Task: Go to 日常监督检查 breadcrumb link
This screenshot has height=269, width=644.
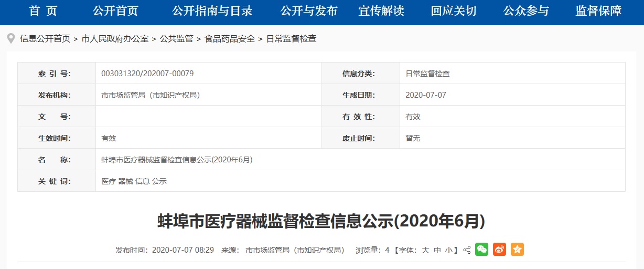Action: pos(291,39)
